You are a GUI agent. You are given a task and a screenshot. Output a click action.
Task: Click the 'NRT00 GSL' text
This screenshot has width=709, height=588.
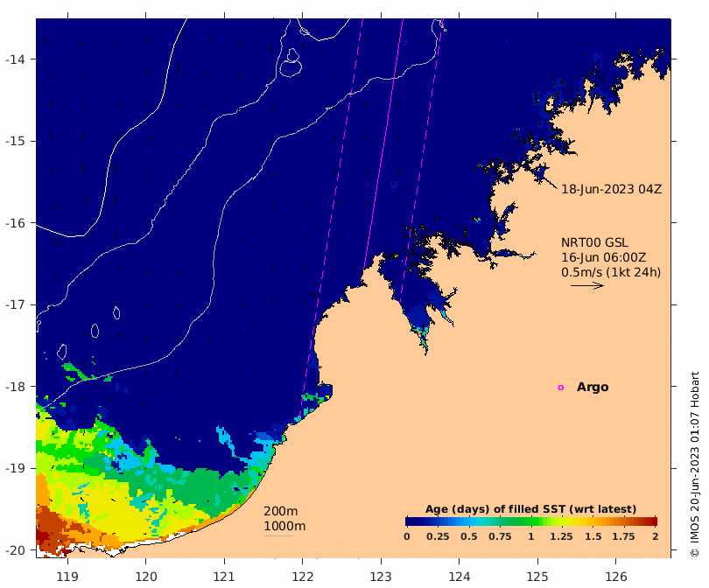(594, 242)
